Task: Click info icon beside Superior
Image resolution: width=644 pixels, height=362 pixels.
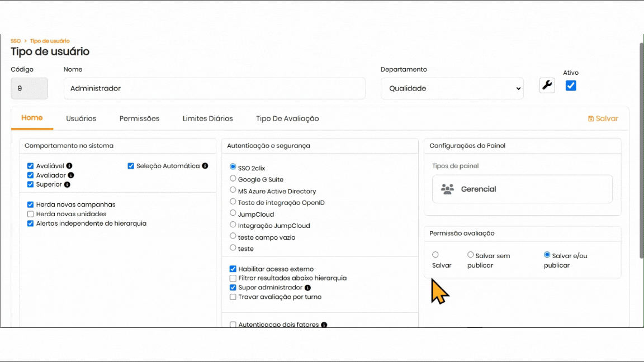Action: coord(67,184)
